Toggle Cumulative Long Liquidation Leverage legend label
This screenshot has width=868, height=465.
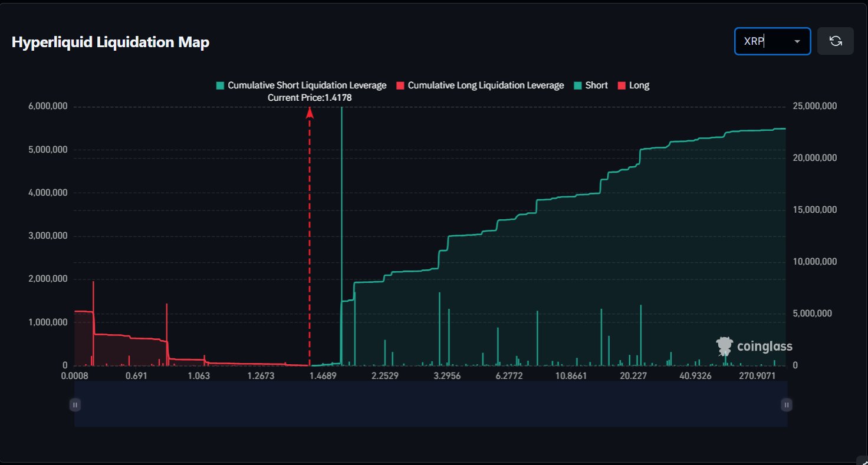pyautogui.click(x=485, y=85)
